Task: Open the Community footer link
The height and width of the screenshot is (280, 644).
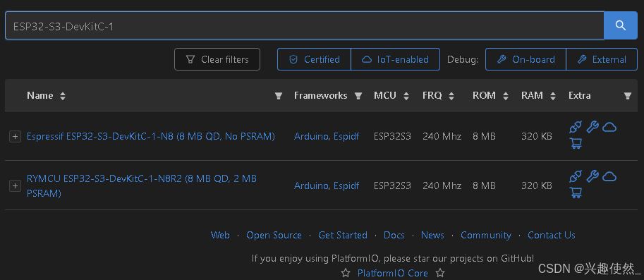Action: (x=486, y=236)
